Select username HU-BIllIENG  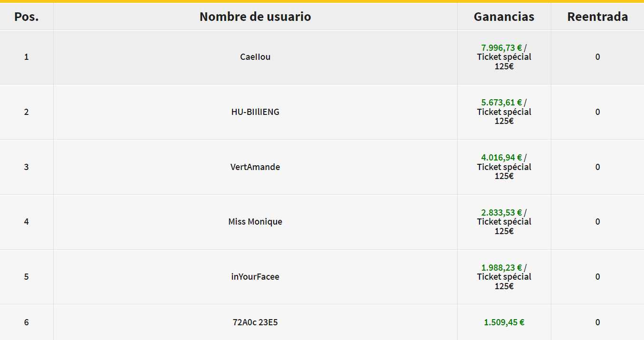point(255,112)
